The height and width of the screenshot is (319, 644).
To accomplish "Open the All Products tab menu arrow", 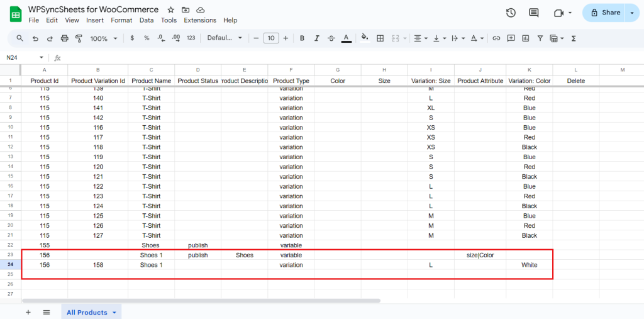I will [x=114, y=313].
